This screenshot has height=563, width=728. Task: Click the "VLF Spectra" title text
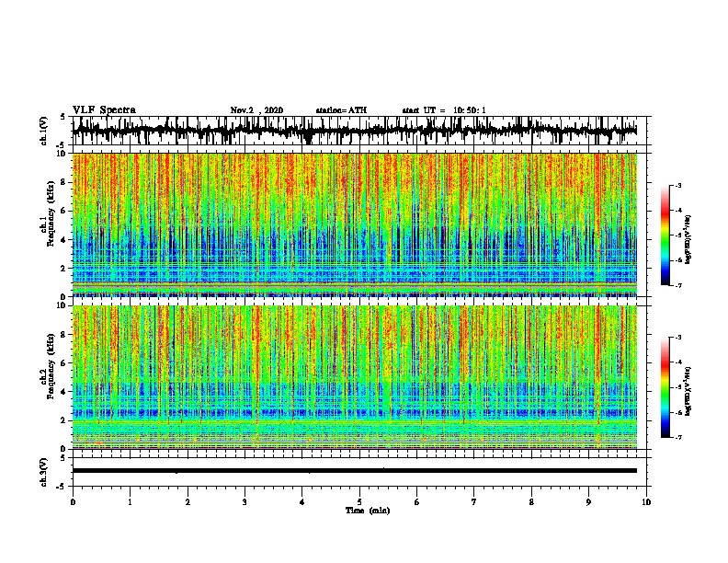[x=104, y=110]
